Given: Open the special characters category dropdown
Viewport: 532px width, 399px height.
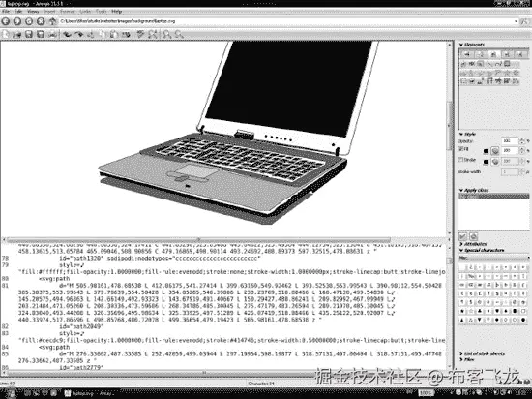Looking at the screenshot, I should click(493, 258).
